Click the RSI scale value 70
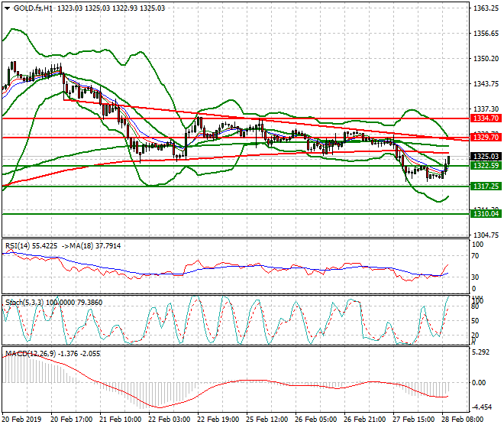This screenshot has height=428, width=504. tap(475, 256)
